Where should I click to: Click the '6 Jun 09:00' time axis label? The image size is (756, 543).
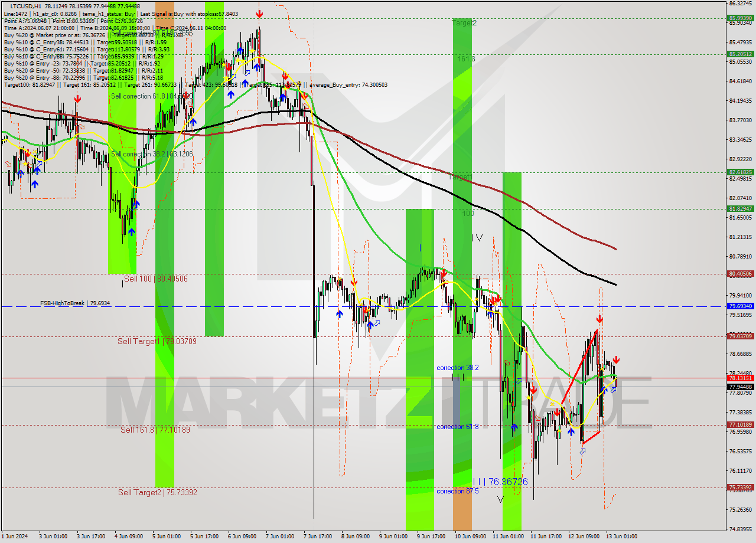pos(242,537)
